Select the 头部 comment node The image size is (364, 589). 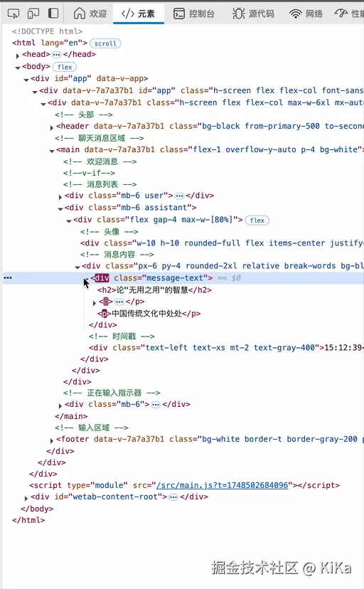coord(83,115)
